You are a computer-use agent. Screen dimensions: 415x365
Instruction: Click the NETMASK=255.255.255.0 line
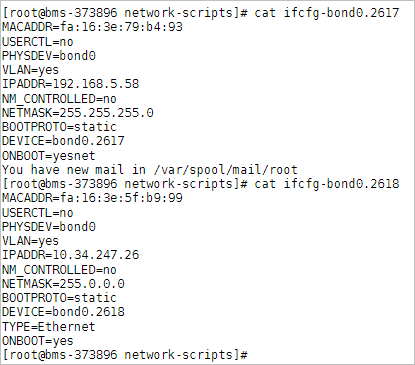point(78,113)
